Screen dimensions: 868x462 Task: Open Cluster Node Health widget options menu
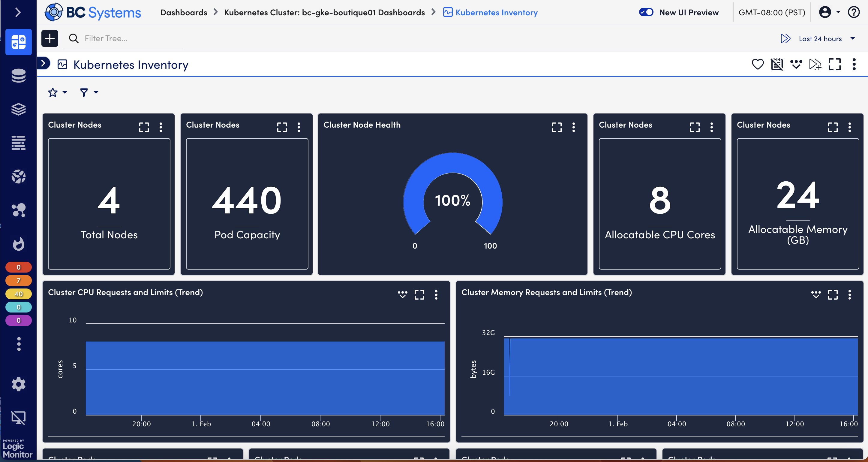pyautogui.click(x=573, y=127)
